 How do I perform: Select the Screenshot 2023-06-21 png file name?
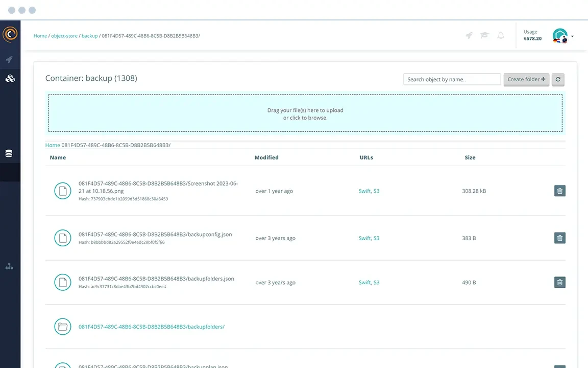pyautogui.click(x=158, y=187)
